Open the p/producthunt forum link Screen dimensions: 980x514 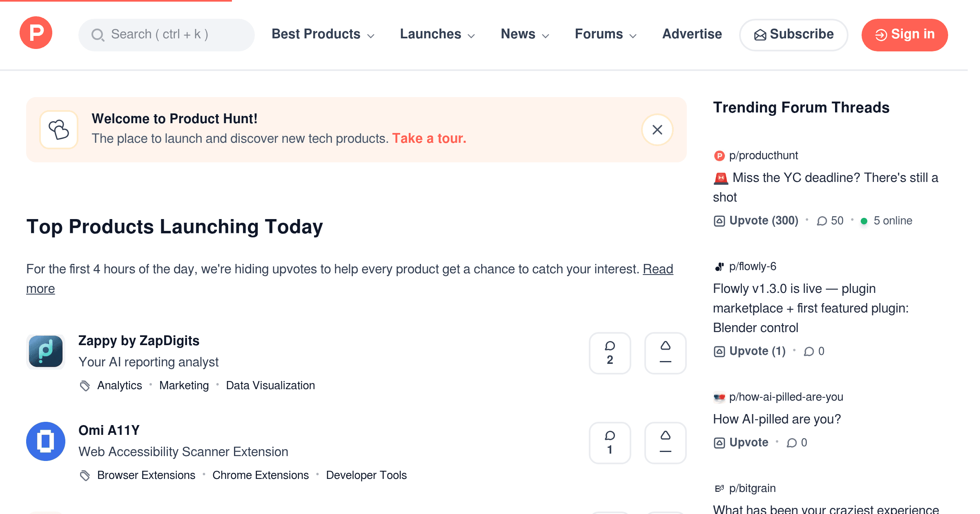[764, 156]
